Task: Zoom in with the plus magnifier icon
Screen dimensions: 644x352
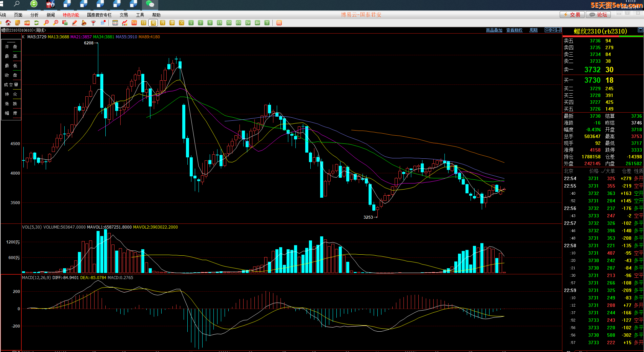Action: [x=46, y=23]
